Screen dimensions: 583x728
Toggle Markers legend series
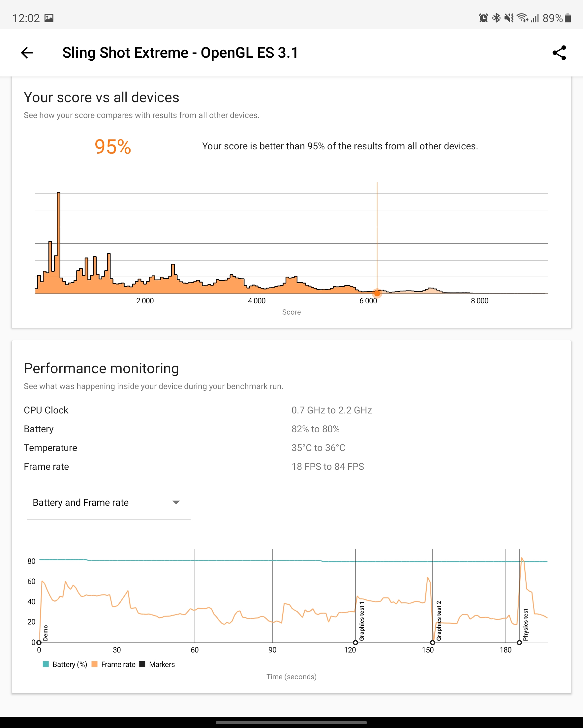157,664
